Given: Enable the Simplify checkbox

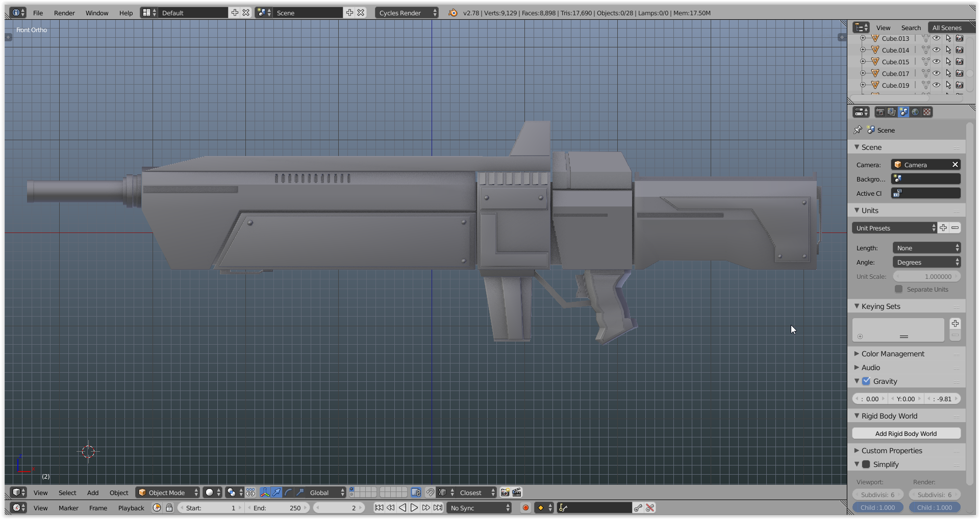Looking at the screenshot, I should click(866, 464).
